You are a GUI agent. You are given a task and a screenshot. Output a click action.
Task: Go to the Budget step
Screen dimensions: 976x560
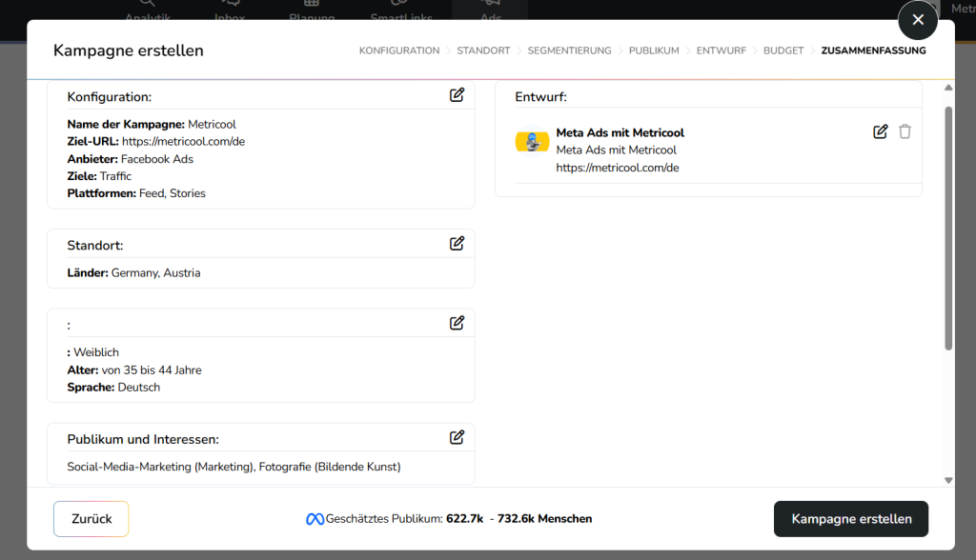[x=783, y=50]
